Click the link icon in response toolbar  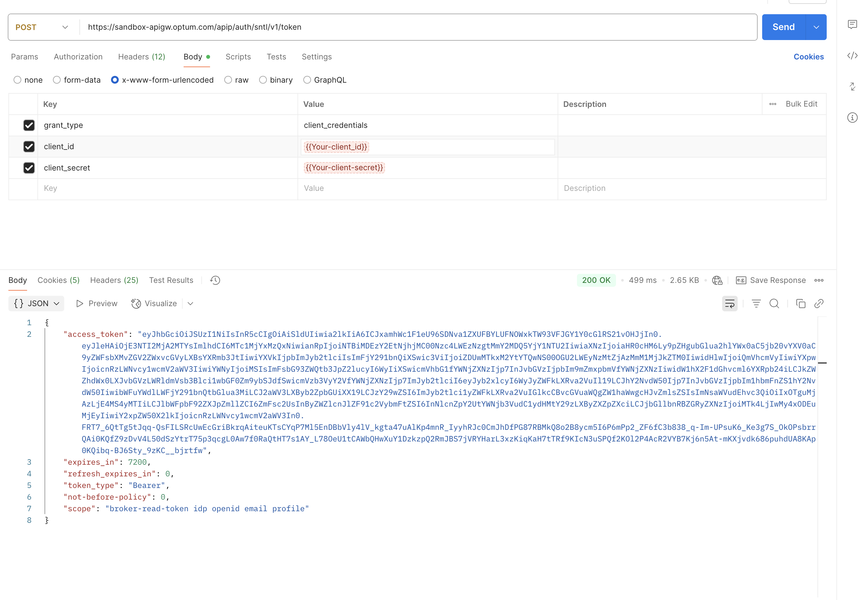[x=818, y=303]
